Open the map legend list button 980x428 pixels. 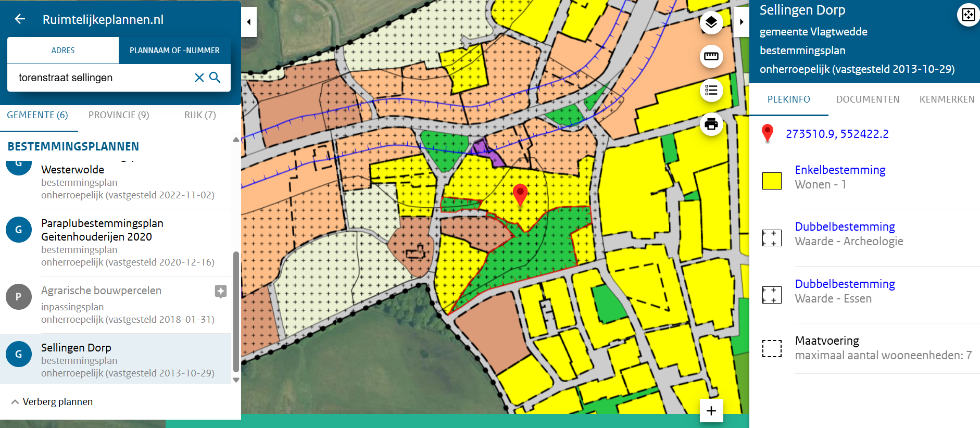711,91
